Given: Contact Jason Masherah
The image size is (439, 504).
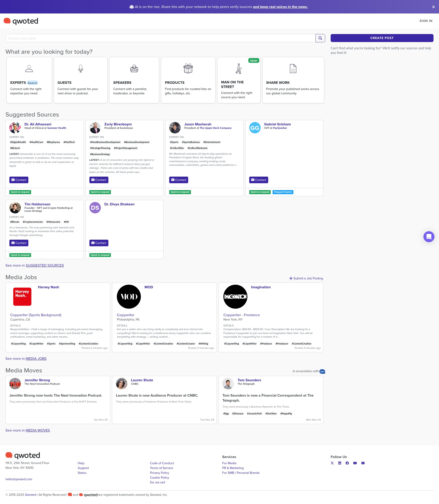Looking at the screenshot, I should tap(179, 180).
